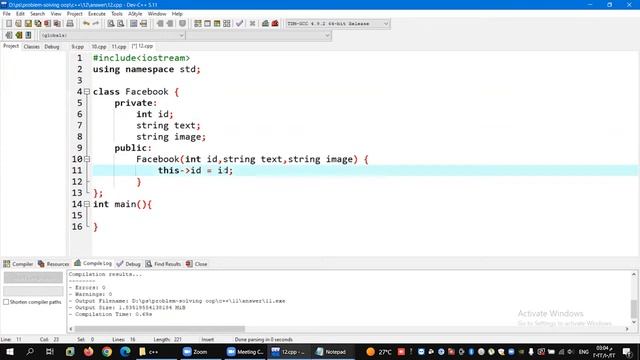The height and width of the screenshot is (360, 640).
Task: Select the Classes browser tab
Action: coord(31,47)
